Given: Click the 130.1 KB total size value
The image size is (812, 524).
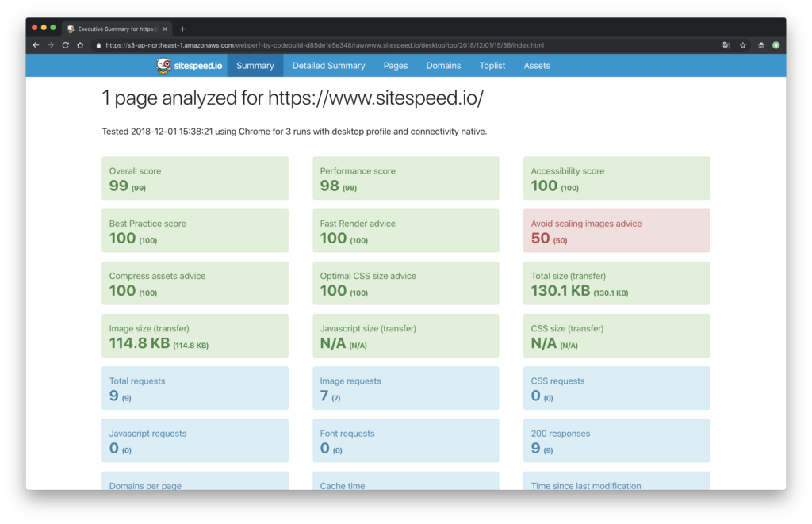Looking at the screenshot, I should [561, 290].
